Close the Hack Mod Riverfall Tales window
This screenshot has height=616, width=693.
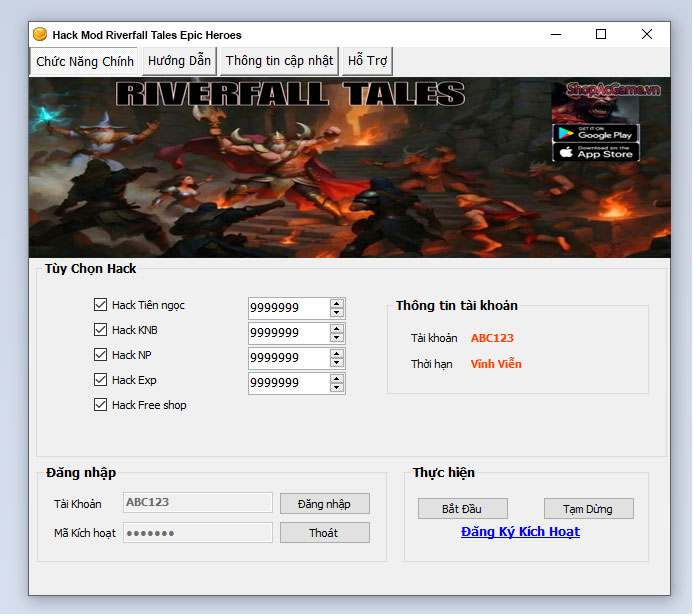(x=647, y=34)
